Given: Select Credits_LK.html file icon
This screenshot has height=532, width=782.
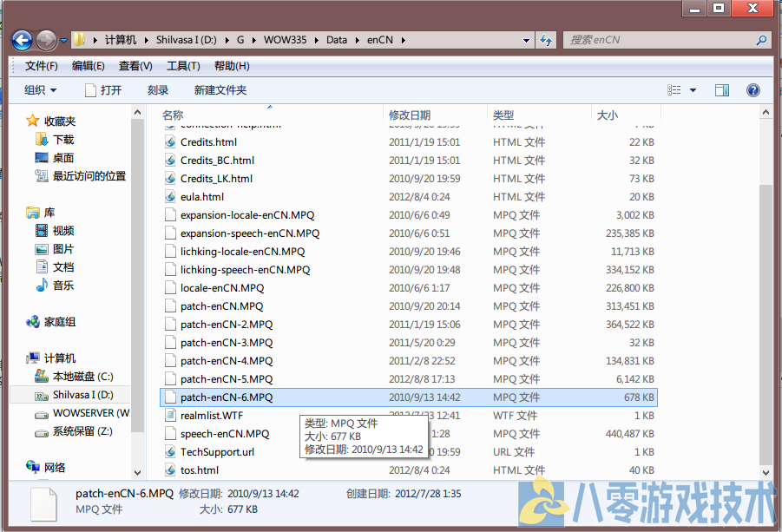Looking at the screenshot, I should click(x=171, y=179).
